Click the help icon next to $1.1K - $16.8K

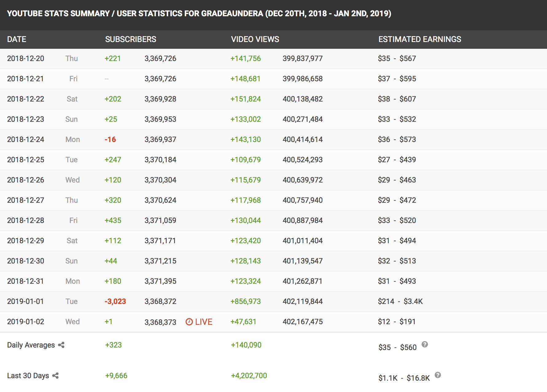pyautogui.click(x=438, y=375)
